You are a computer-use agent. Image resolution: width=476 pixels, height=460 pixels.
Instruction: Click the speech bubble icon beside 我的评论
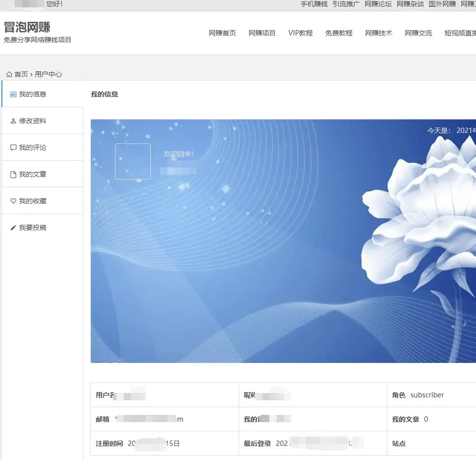[x=13, y=148]
